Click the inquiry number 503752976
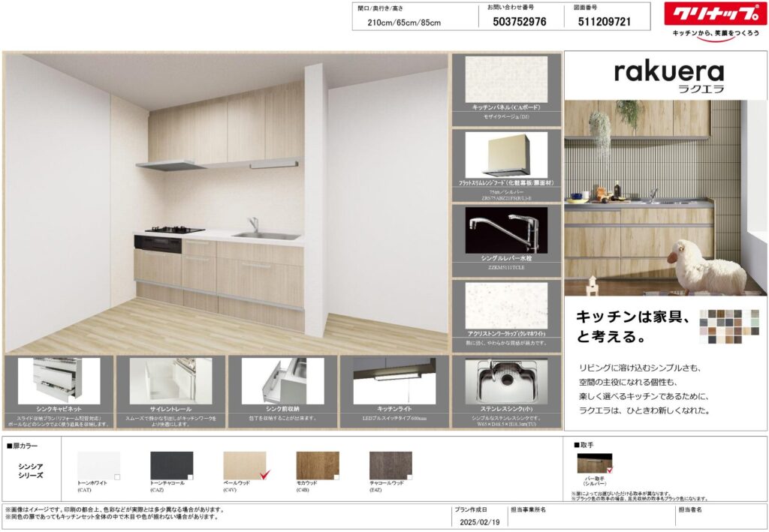The height and width of the screenshot is (532, 769). click(520, 22)
